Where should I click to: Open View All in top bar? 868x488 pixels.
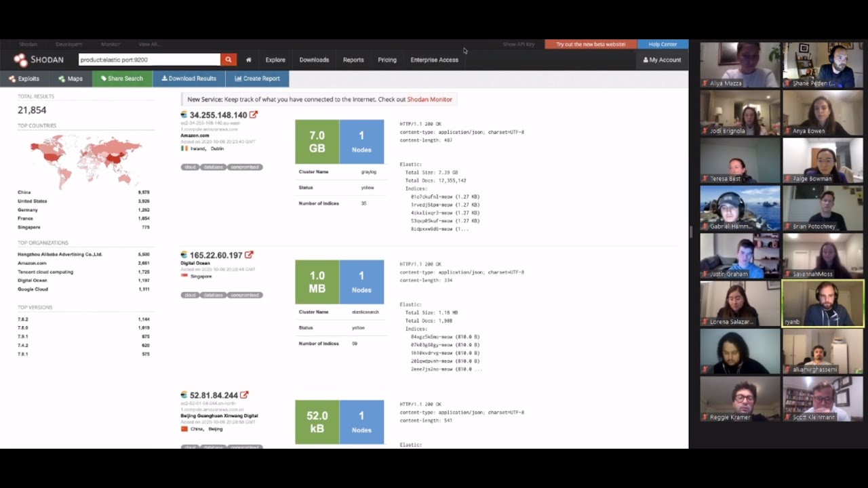click(149, 44)
